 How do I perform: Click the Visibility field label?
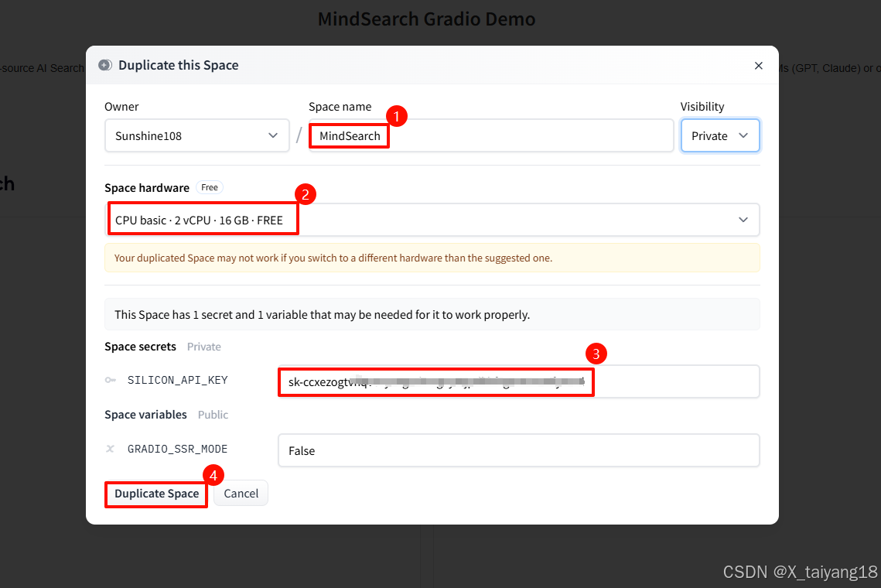(x=702, y=107)
